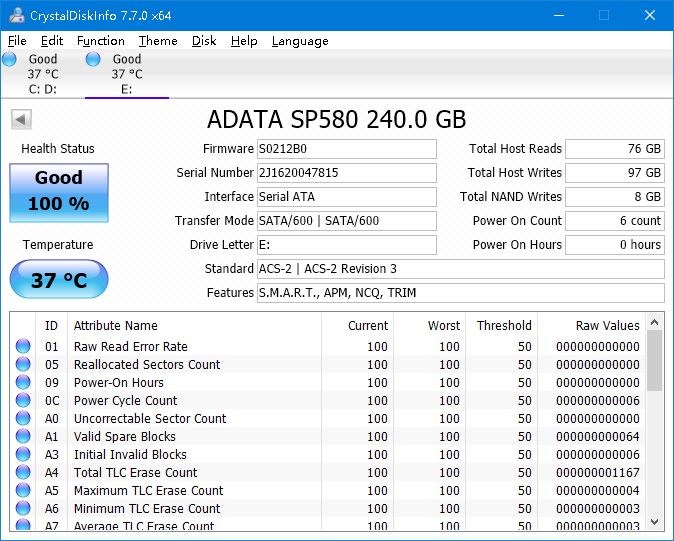Open the File menu
Screen dimensions: 674x541
[x=17, y=41]
